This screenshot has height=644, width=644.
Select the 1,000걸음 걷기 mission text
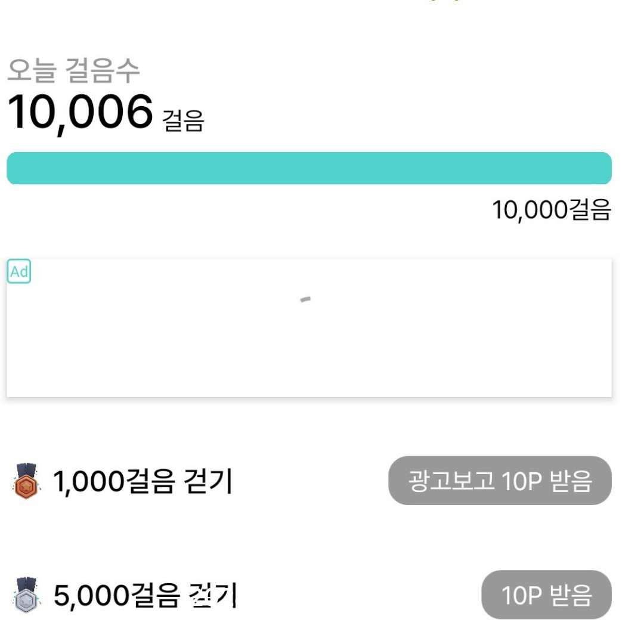(143, 481)
